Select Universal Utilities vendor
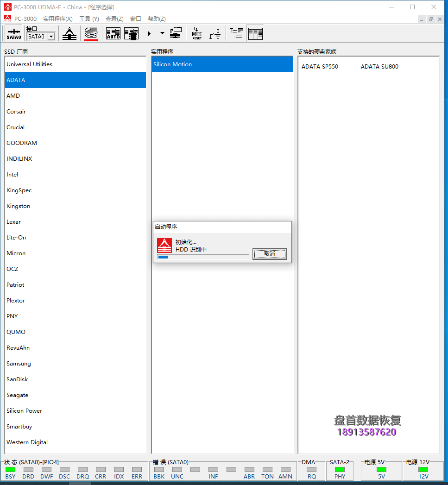The height and width of the screenshot is (485, 448). click(76, 64)
